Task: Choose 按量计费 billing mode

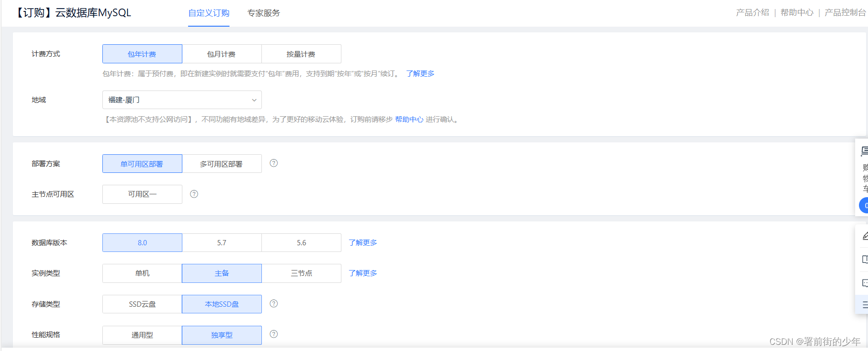Action: [301, 54]
